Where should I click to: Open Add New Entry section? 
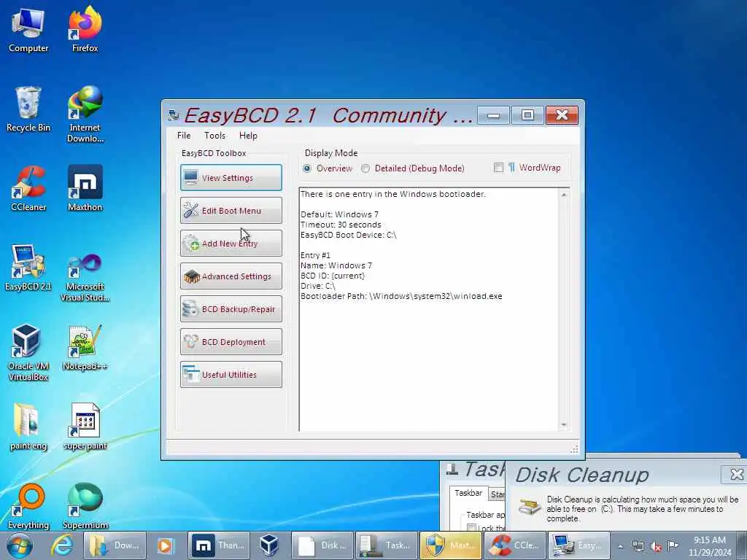[x=231, y=244]
